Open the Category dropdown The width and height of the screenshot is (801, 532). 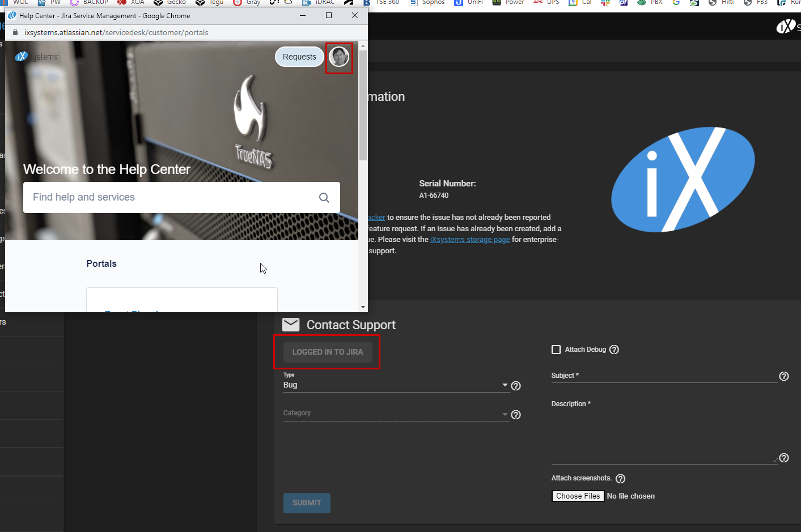[x=396, y=414]
